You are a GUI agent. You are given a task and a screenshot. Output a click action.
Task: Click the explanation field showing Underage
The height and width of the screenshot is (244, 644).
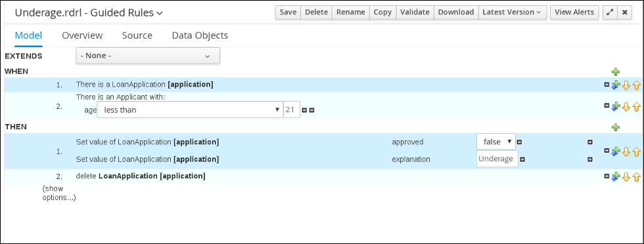[x=497, y=159]
